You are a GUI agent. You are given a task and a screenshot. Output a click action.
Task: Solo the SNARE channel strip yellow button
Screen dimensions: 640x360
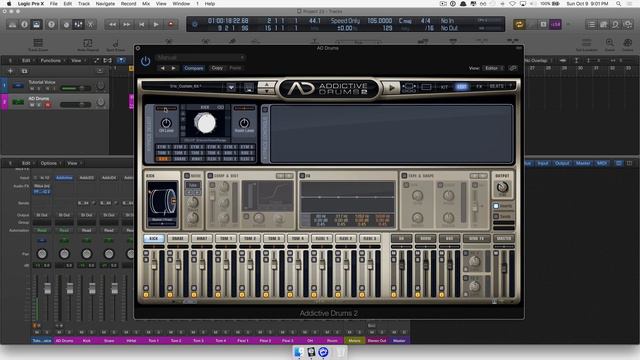[170, 294]
